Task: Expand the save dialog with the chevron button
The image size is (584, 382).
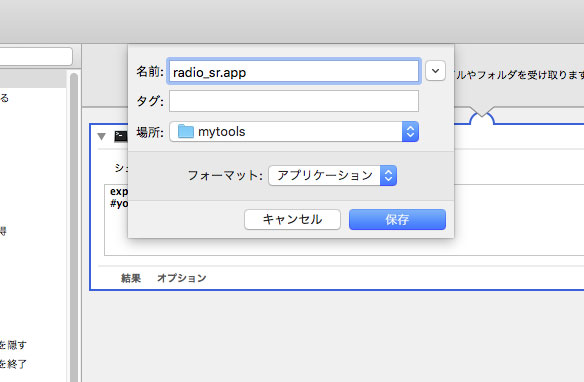Action: 435,71
